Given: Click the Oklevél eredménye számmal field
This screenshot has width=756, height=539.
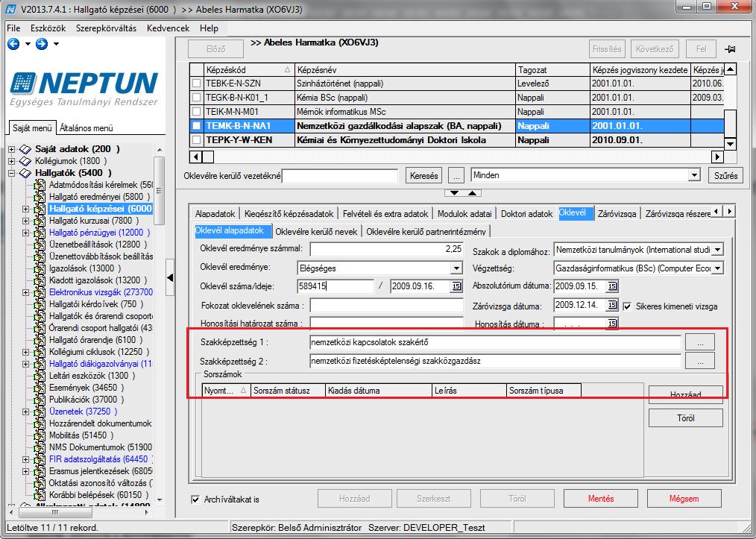Looking at the screenshot, I should pos(386,249).
